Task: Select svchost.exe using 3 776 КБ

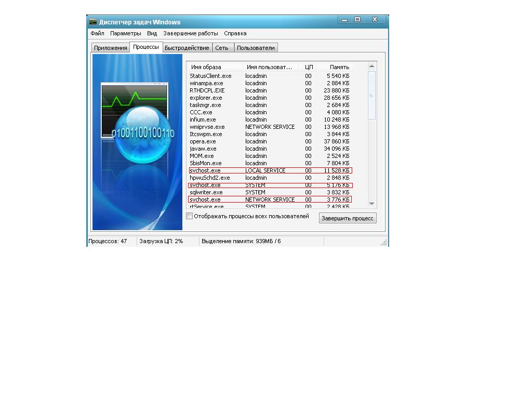Action: tap(270, 199)
